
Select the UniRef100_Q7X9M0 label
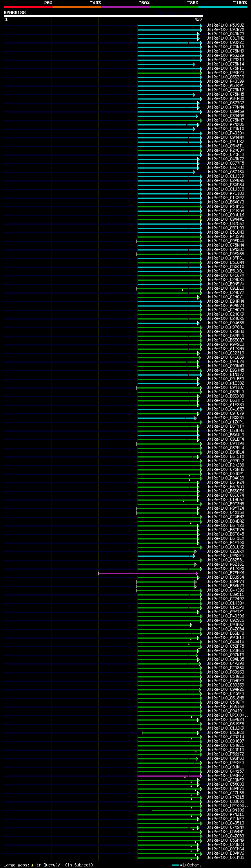click(x=225, y=828)
